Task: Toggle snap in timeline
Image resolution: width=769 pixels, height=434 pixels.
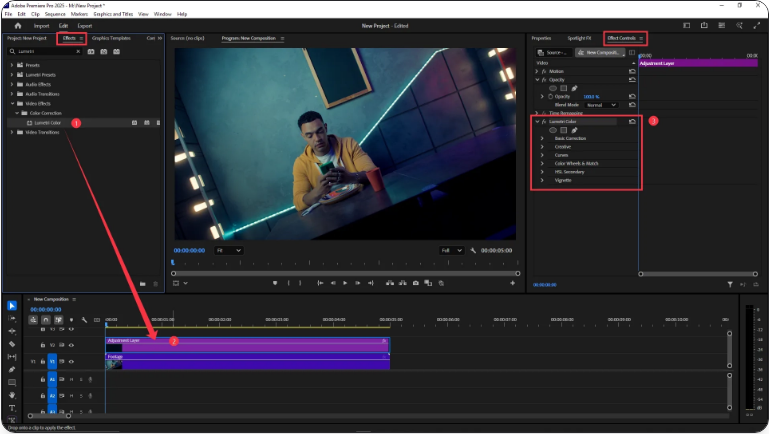Action: [46, 320]
